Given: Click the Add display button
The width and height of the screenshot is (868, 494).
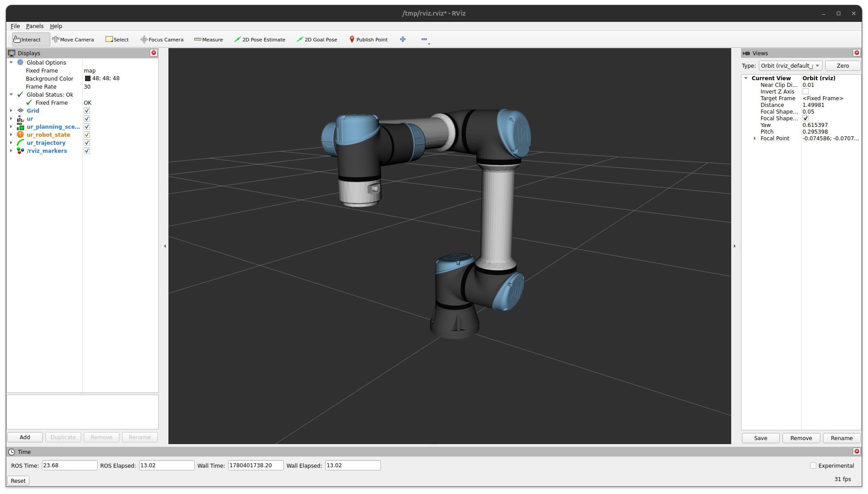Looking at the screenshot, I should [x=25, y=437].
